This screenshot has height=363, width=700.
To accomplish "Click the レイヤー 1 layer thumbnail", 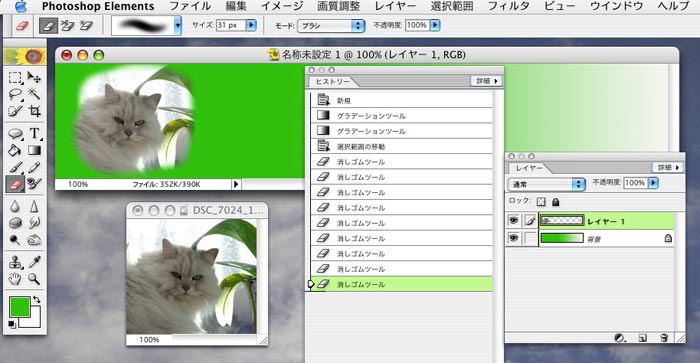I will [562, 221].
